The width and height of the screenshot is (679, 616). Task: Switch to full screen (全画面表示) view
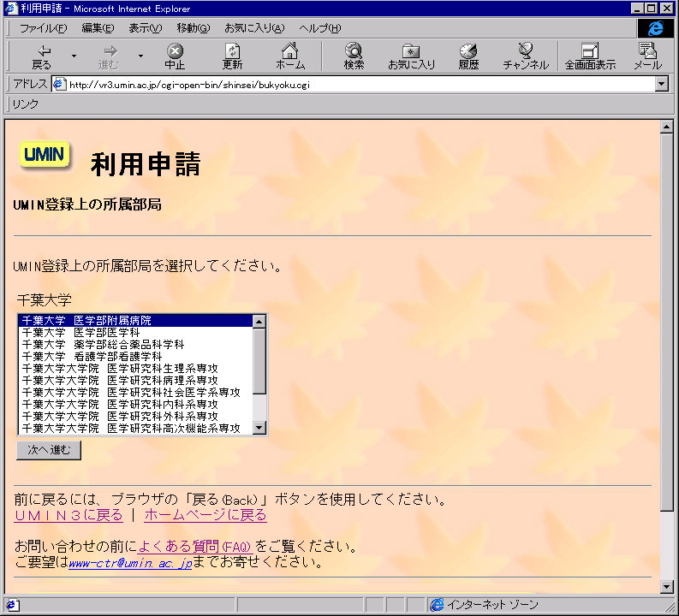[x=589, y=56]
